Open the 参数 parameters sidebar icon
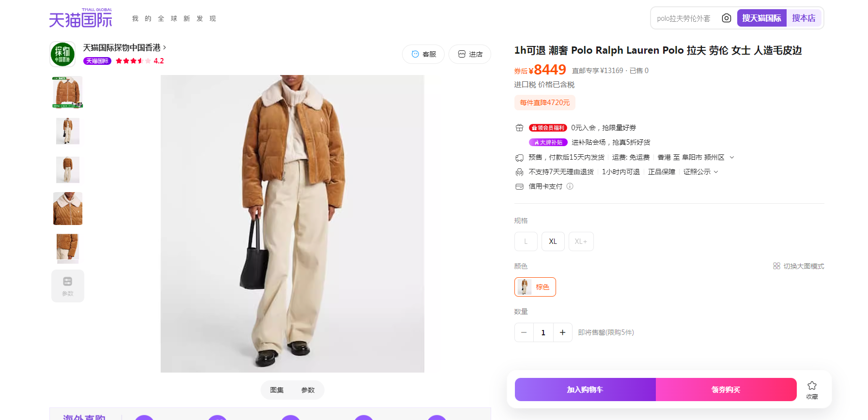 68,286
